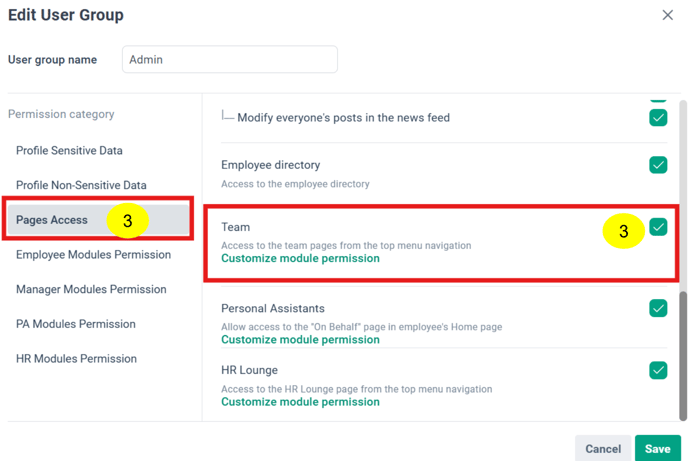Save the user group changes
Viewport: 688px width, 461px height.
pos(658,448)
